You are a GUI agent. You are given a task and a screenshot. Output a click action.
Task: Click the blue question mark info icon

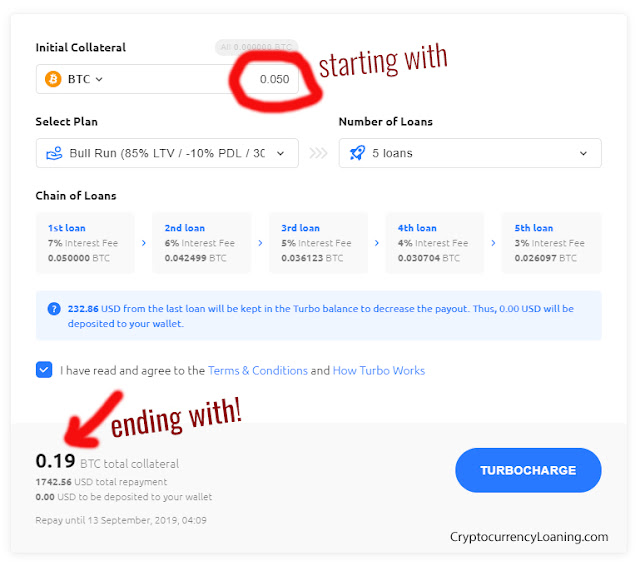click(x=54, y=309)
